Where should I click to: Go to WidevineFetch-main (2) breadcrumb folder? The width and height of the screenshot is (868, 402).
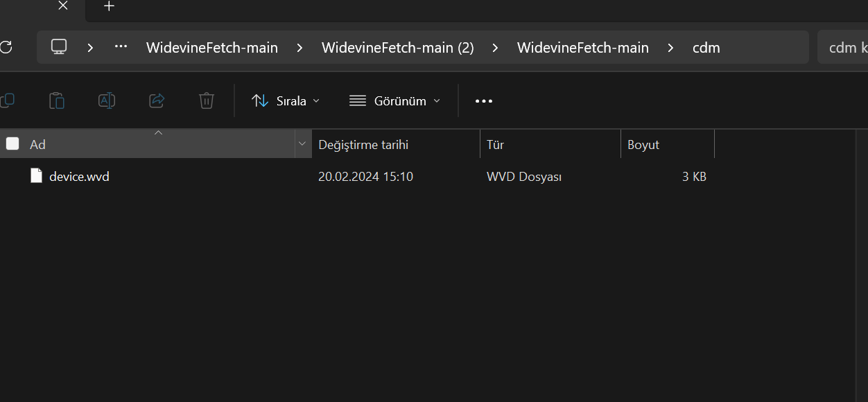tap(397, 48)
